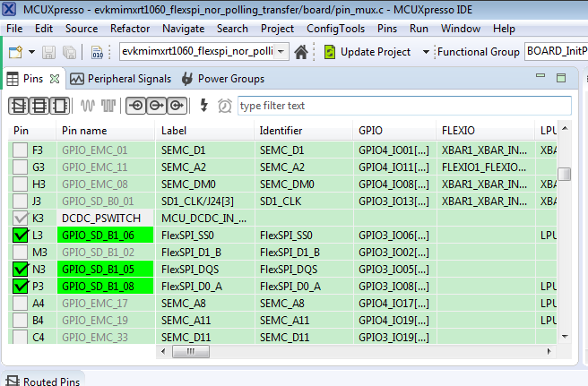Uncheck the P3 pin checkbox
This screenshot has width=588, height=386.
tap(20, 286)
